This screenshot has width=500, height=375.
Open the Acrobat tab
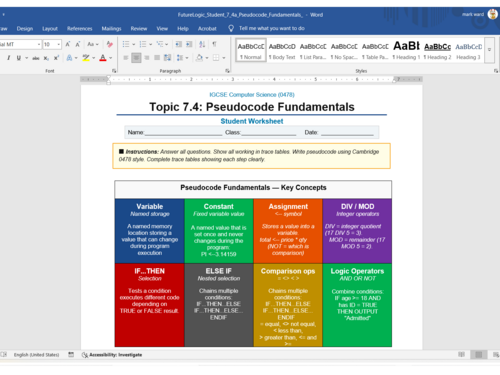pos(207,29)
